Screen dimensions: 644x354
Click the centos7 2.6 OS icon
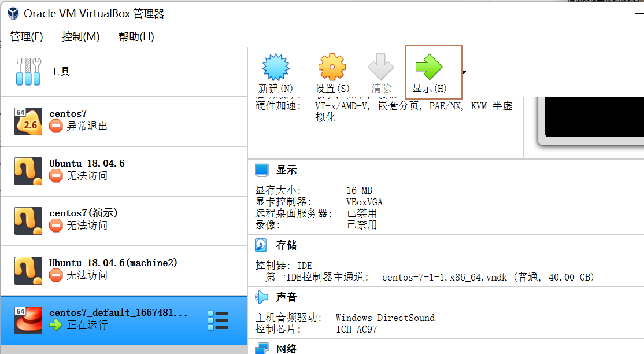[28, 121]
